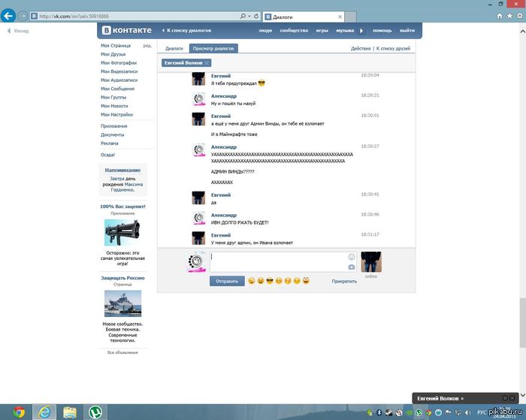
Task: Select the Просмотр диалогов tab
Action: (214, 48)
